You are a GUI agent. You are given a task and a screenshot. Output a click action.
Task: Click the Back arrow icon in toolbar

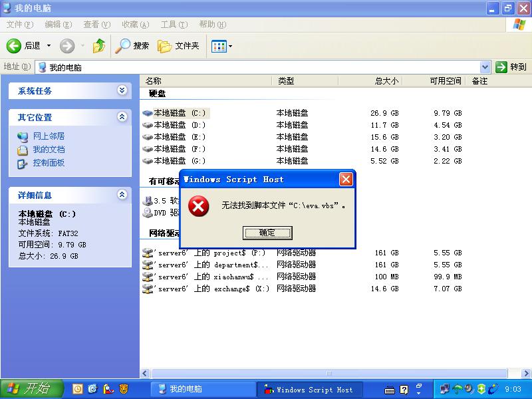click(x=14, y=46)
